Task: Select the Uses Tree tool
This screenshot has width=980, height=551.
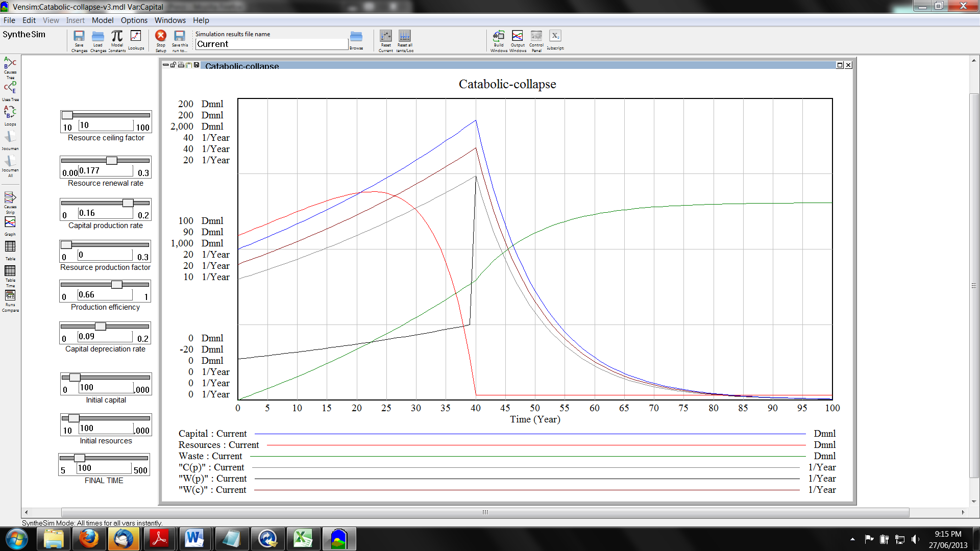Action: pyautogui.click(x=10, y=88)
